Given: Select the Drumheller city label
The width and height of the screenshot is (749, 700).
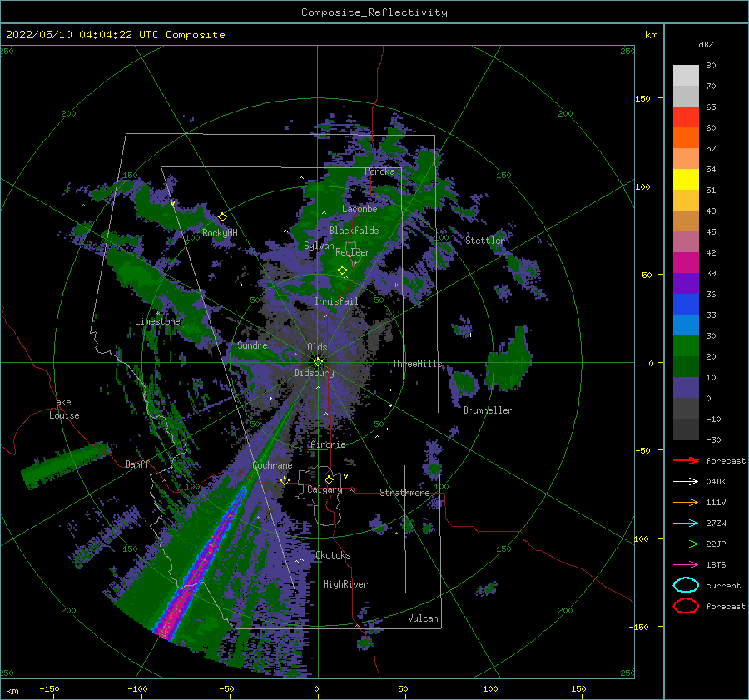Looking at the screenshot, I should coord(488,410).
